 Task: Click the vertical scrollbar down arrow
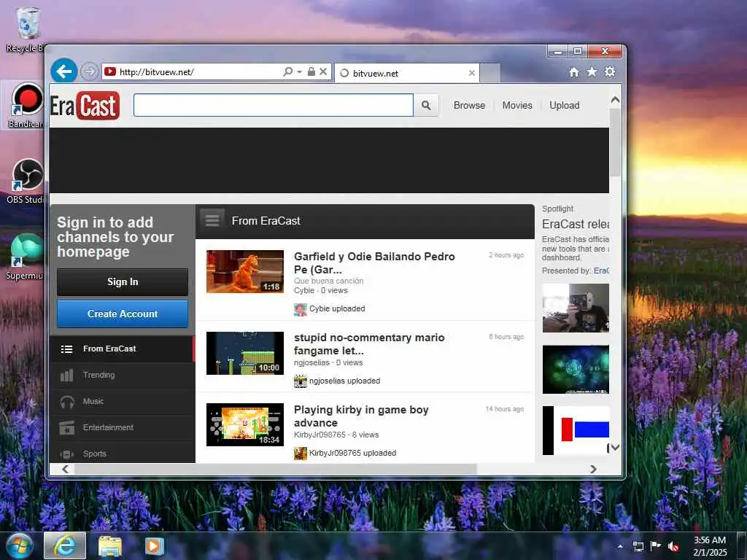click(615, 448)
